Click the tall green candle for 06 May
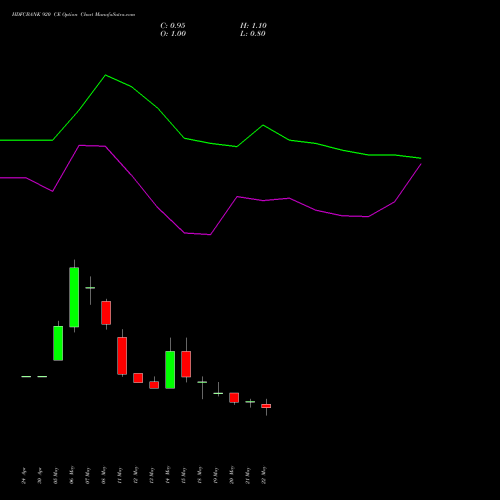The width and height of the screenshot is (500, 500). tap(74, 297)
